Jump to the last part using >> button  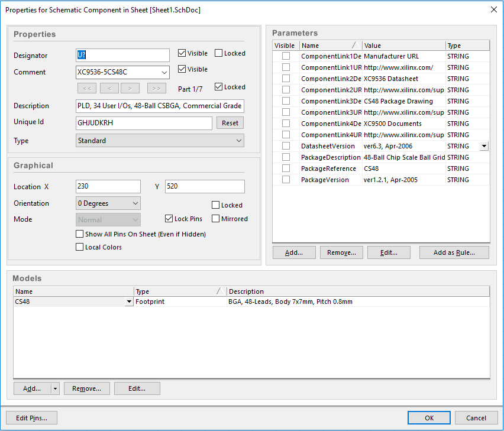coord(156,88)
